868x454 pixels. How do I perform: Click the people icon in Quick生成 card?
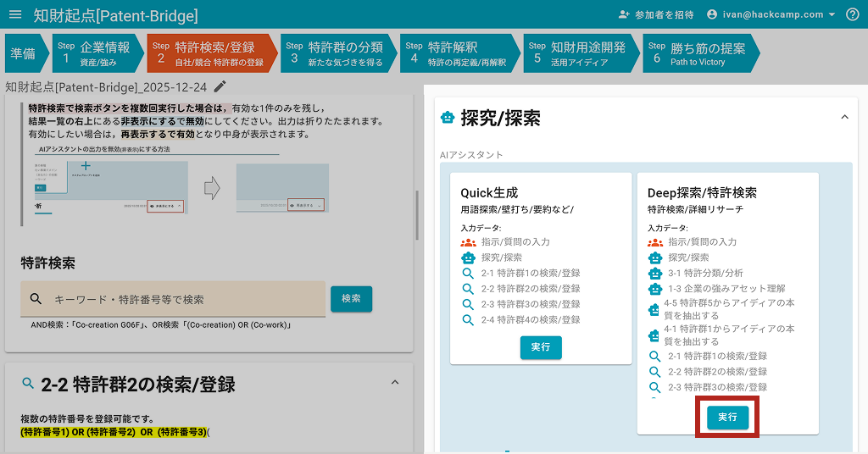tap(468, 242)
